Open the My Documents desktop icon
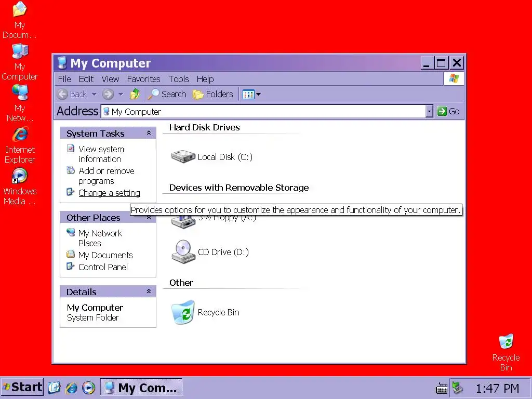 pos(20,20)
